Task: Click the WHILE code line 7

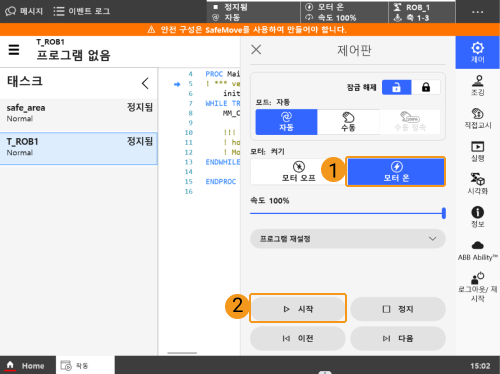Action: coord(223,103)
